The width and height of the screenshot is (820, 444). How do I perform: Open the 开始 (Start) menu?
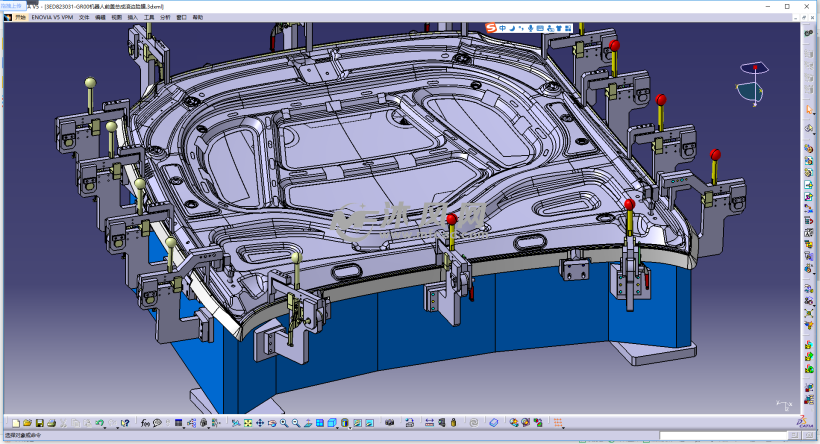[20, 17]
